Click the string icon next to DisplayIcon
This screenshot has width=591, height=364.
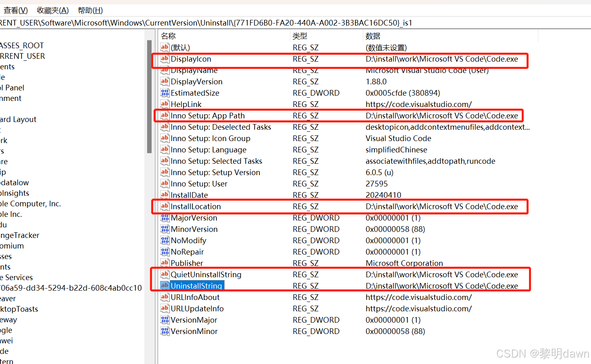165,59
